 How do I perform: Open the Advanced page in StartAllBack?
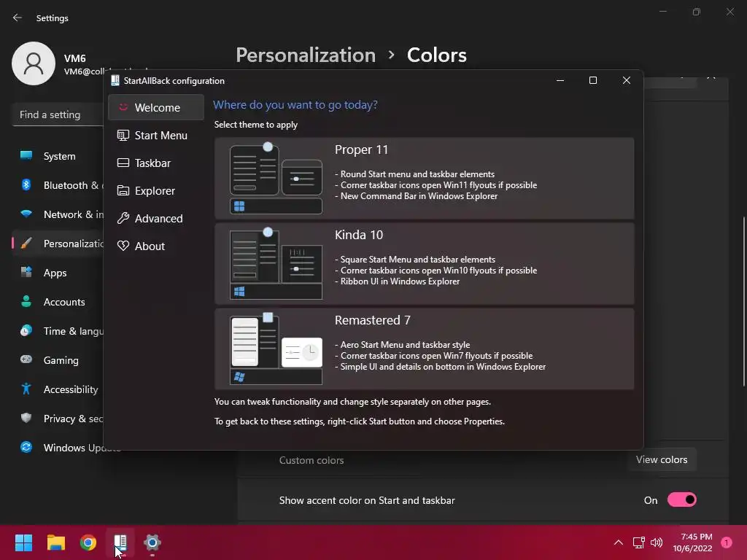coord(156,218)
